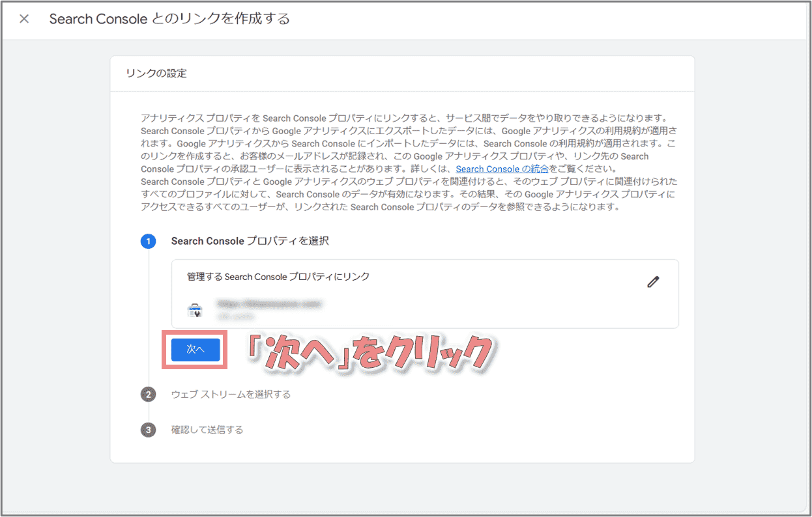
Task: Click the pencil edit icon
Action: pyautogui.click(x=653, y=282)
